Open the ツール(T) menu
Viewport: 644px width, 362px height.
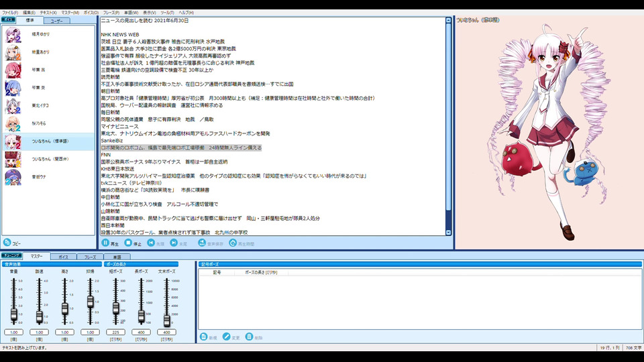tap(167, 13)
